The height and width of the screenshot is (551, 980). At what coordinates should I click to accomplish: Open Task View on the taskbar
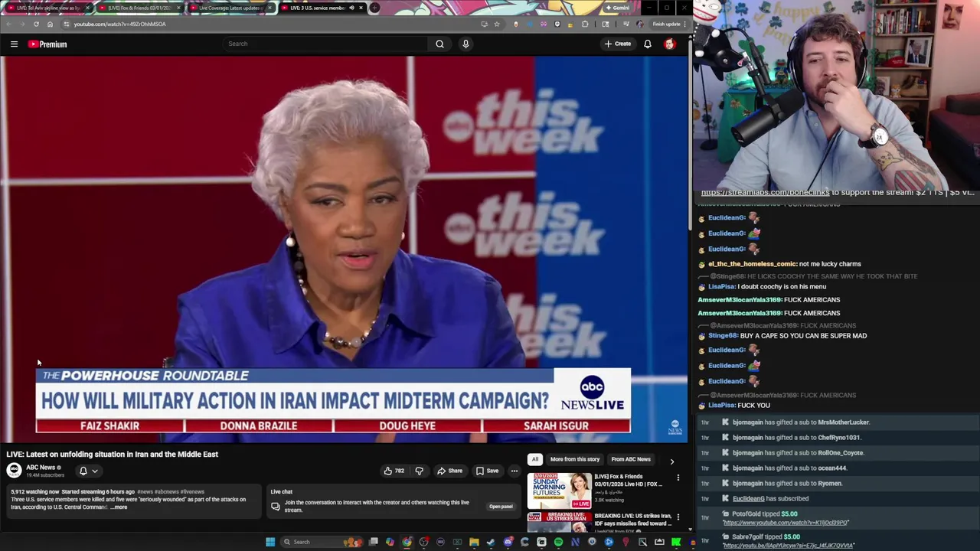[373, 542]
